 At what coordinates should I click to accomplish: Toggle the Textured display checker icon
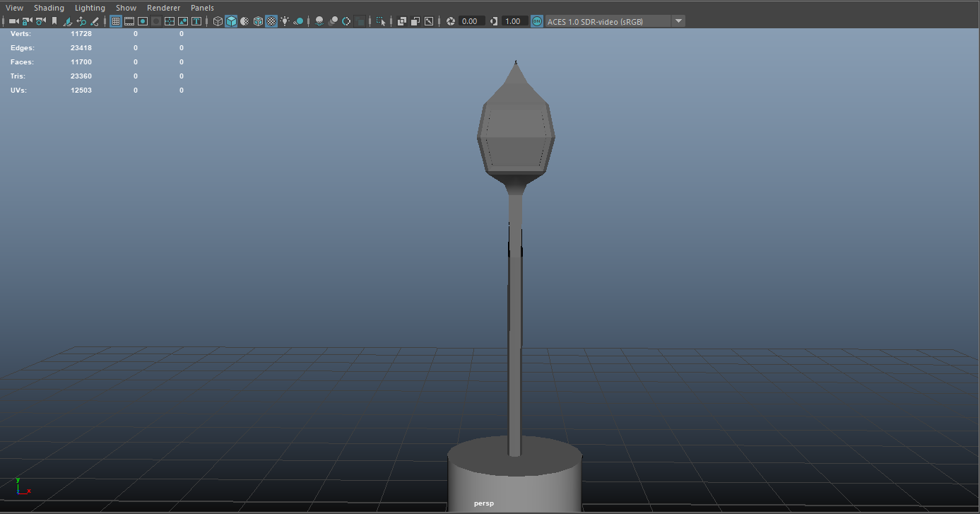271,21
